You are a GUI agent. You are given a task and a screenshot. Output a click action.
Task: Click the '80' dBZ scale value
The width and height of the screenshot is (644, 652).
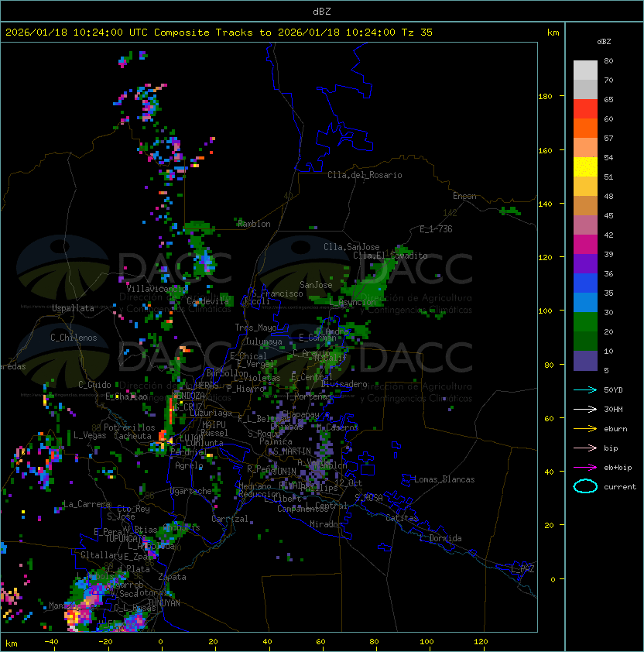(x=608, y=60)
